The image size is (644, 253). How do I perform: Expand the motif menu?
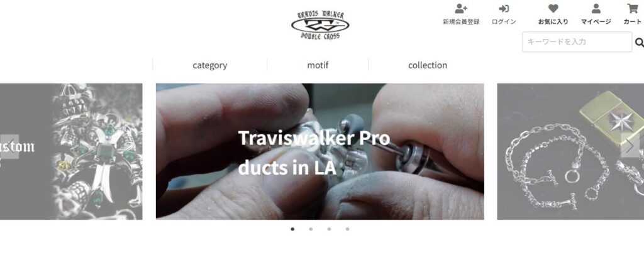318,65
